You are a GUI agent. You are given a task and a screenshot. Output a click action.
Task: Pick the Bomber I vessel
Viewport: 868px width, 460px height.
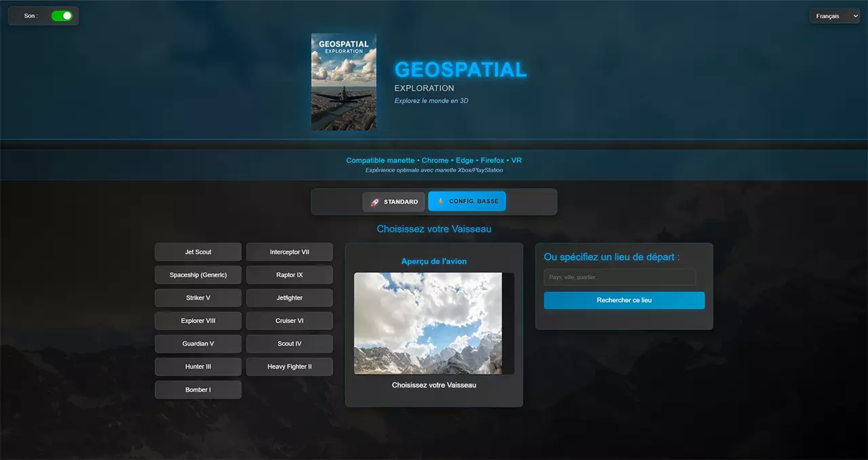[198, 390]
